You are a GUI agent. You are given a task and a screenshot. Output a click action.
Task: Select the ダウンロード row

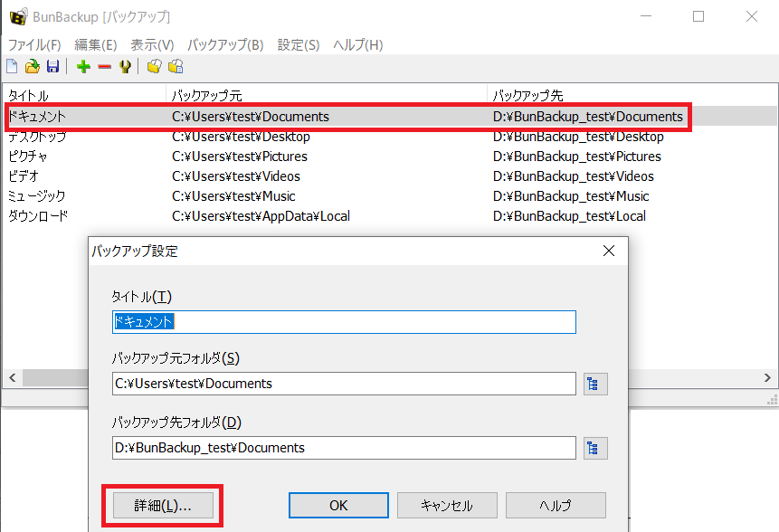tap(390, 215)
